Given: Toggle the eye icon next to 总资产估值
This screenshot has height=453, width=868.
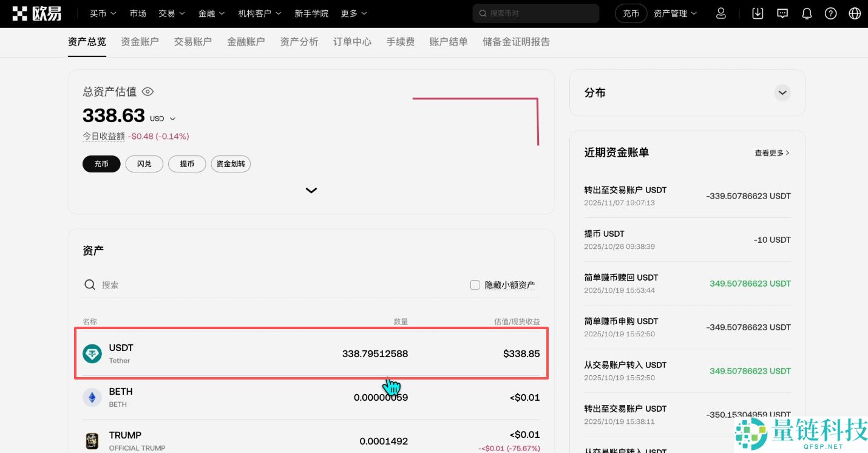Looking at the screenshot, I should click(147, 92).
